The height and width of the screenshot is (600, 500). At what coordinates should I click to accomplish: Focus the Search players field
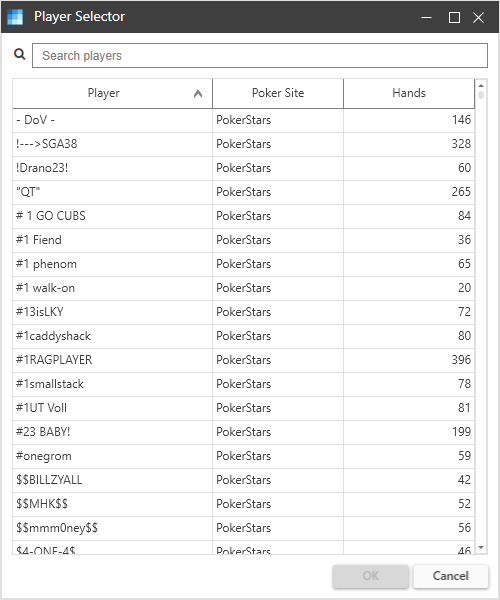(x=260, y=55)
